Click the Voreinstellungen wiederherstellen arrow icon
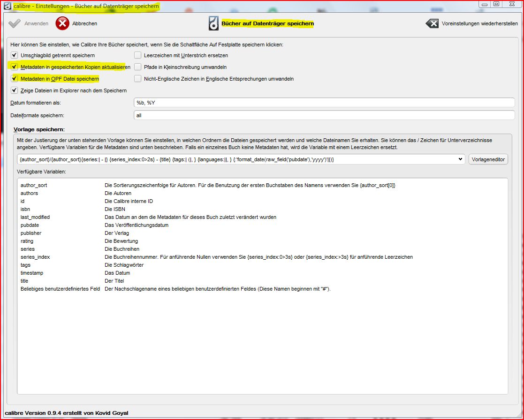Screen dimensions: 524x420 432,23
